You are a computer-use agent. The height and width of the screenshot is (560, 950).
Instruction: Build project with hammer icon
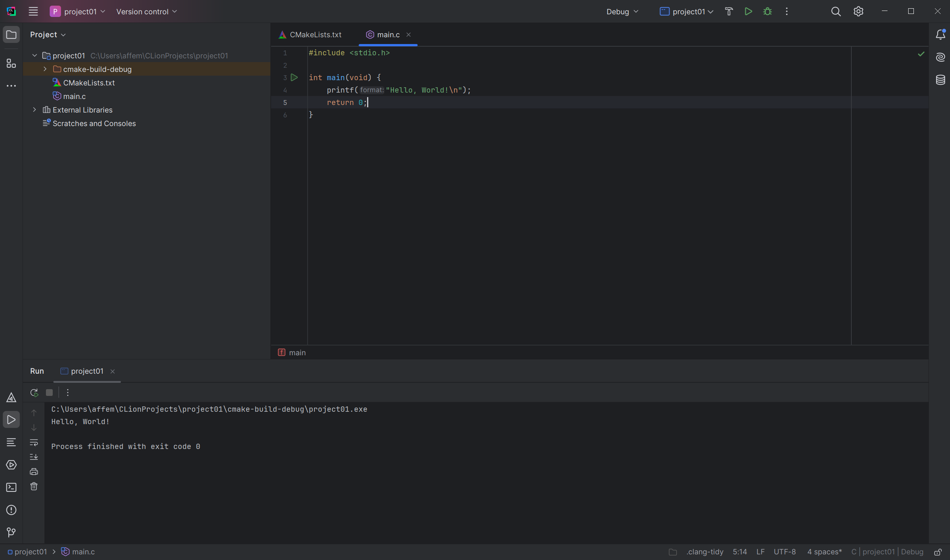point(729,12)
